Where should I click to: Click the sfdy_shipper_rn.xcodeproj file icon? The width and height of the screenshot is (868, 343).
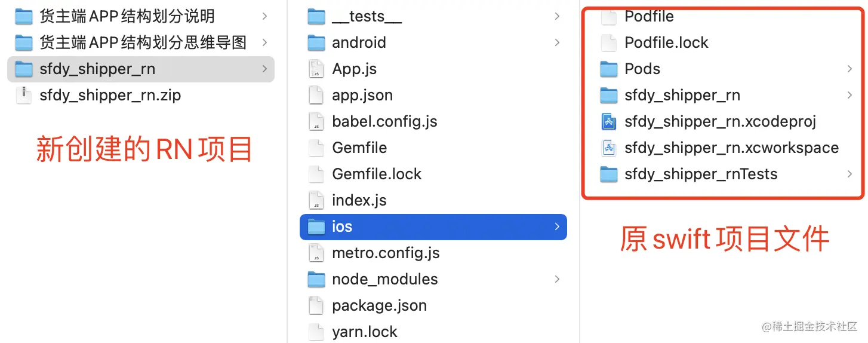point(608,122)
